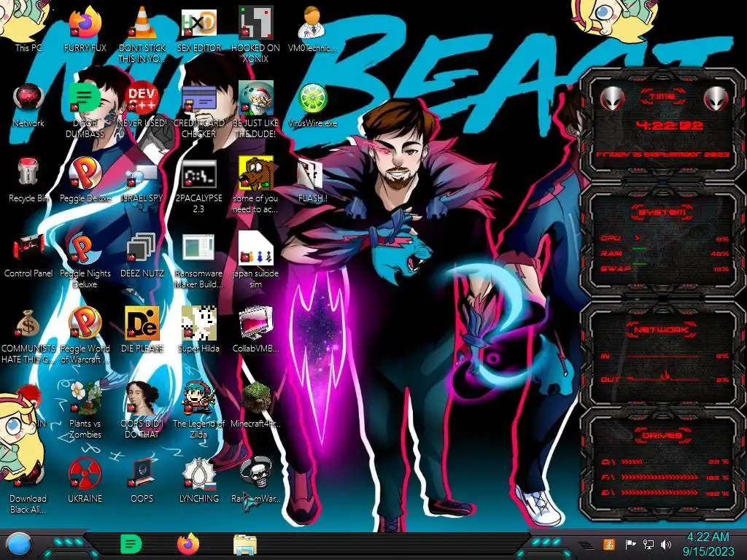
Task: Open the VM0Technic... doctor icon
Action: (312, 28)
